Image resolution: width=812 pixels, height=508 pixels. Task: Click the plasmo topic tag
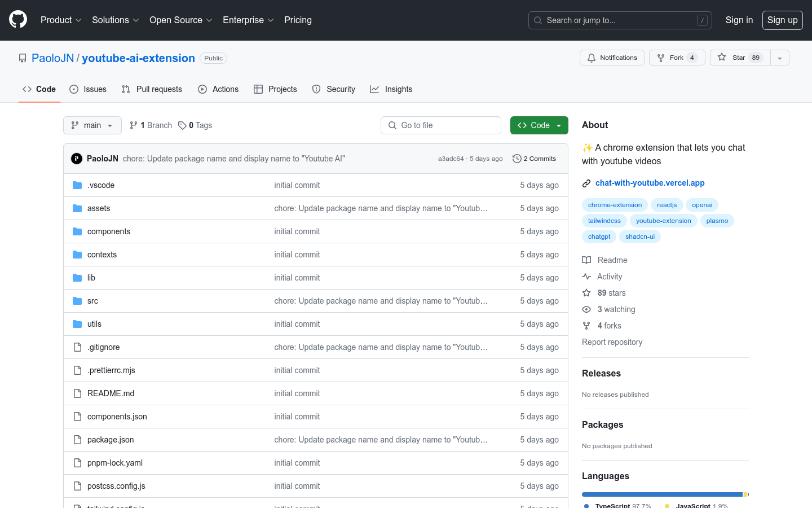pos(717,221)
